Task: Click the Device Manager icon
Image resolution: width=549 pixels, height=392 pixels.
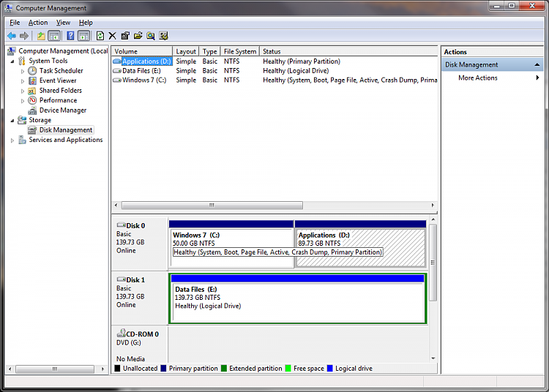Action: coord(32,110)
